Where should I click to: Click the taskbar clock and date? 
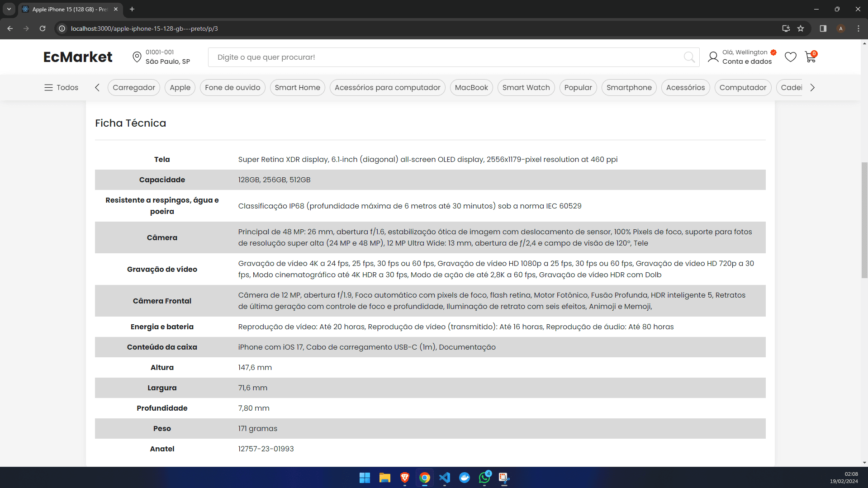[x=844, y=478]
